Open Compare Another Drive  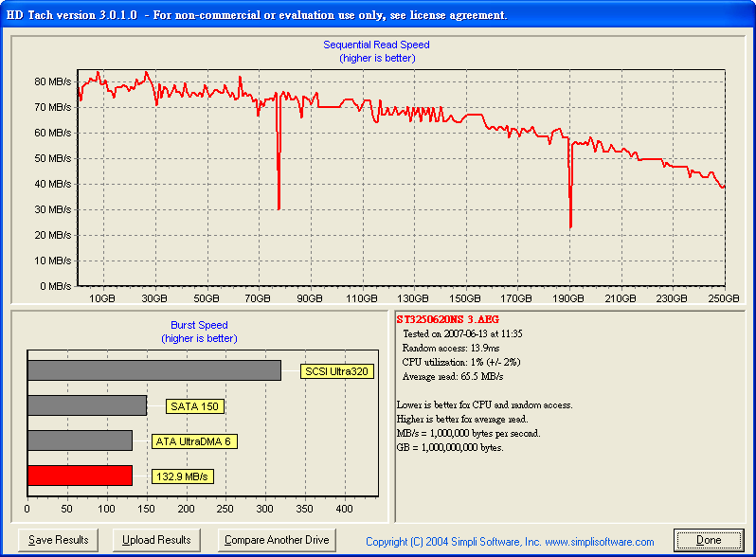tap(277, 540)
